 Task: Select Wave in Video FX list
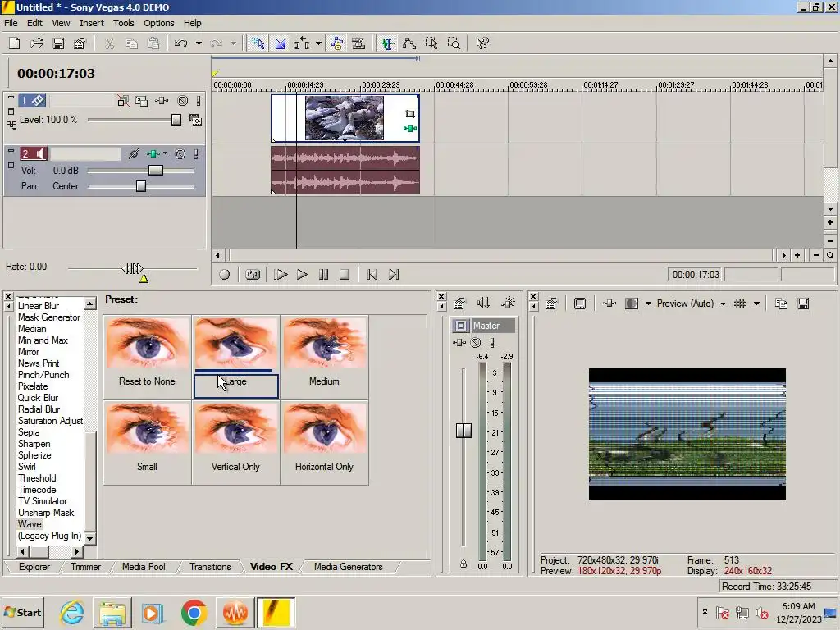tap(30, 524)
